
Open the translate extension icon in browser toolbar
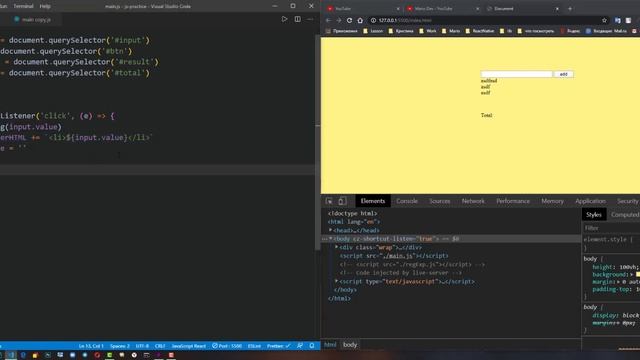click(618, 20)
